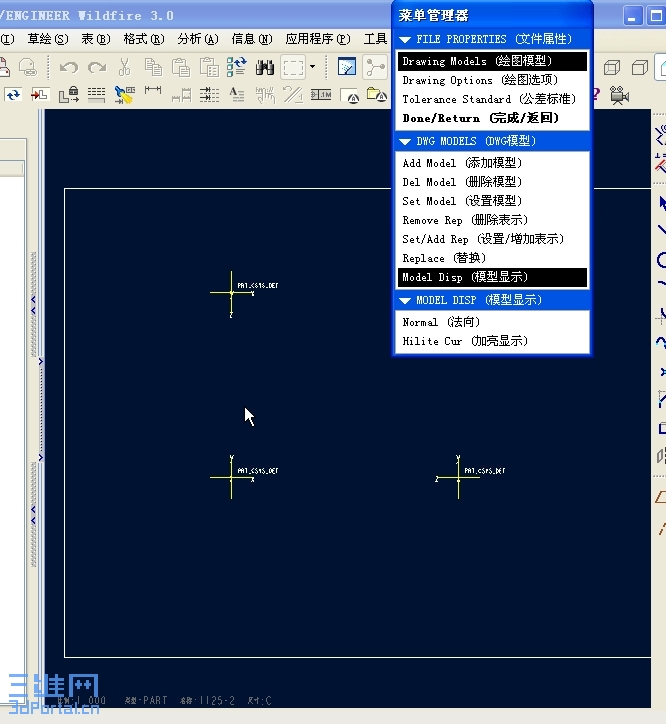
Task: Click the Insert general view icon
Action: (40, 95)
